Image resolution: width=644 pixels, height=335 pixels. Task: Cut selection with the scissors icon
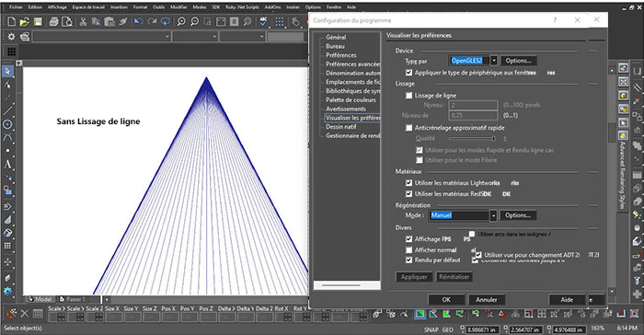83,22
